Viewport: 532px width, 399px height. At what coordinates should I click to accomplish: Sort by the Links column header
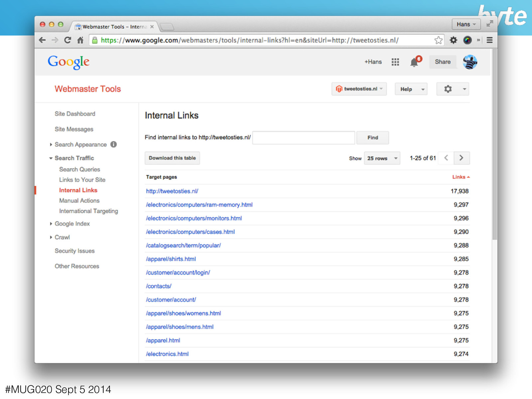click(x=461, y=177)
